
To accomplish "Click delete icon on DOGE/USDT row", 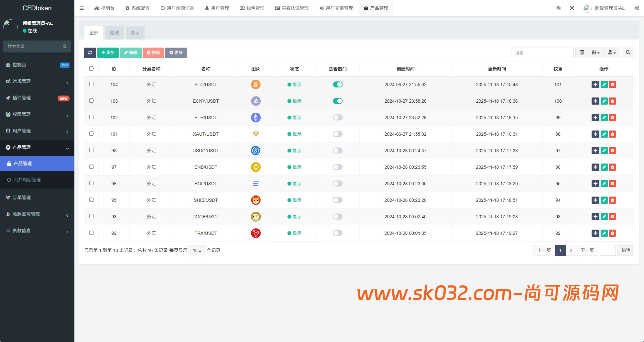I will (x=612, y=217).
